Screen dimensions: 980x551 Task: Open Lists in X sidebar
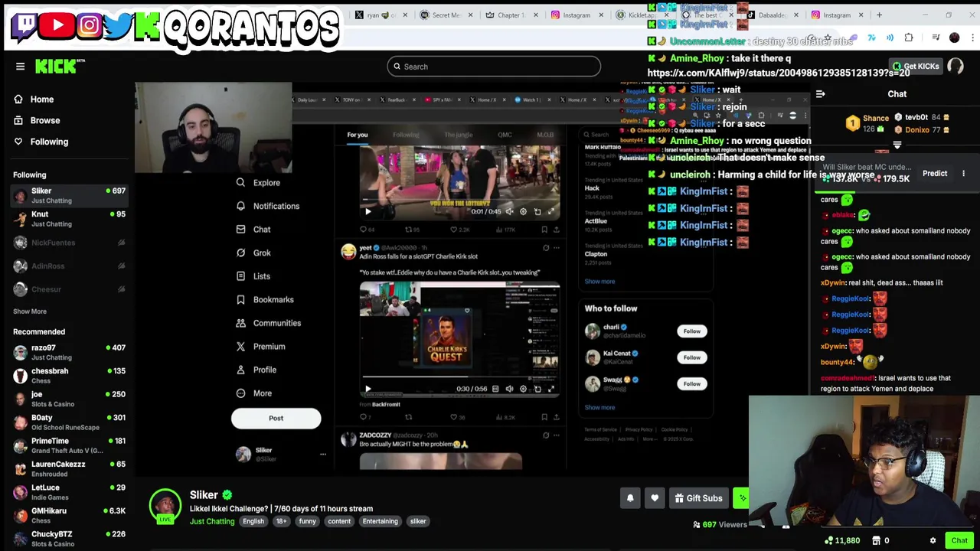pyautogui.click(x=253, y=276)
